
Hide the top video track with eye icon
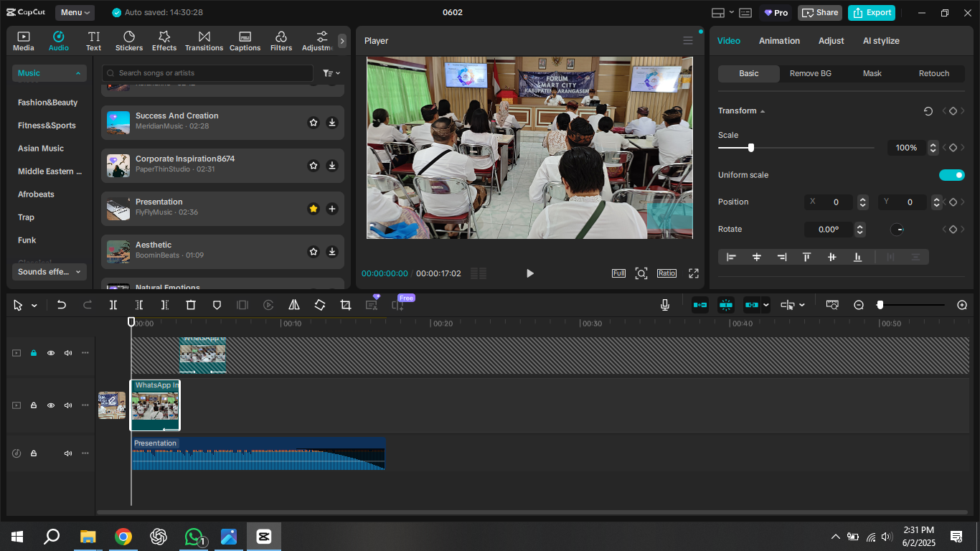pyautogui.click(x=51, y=353)
